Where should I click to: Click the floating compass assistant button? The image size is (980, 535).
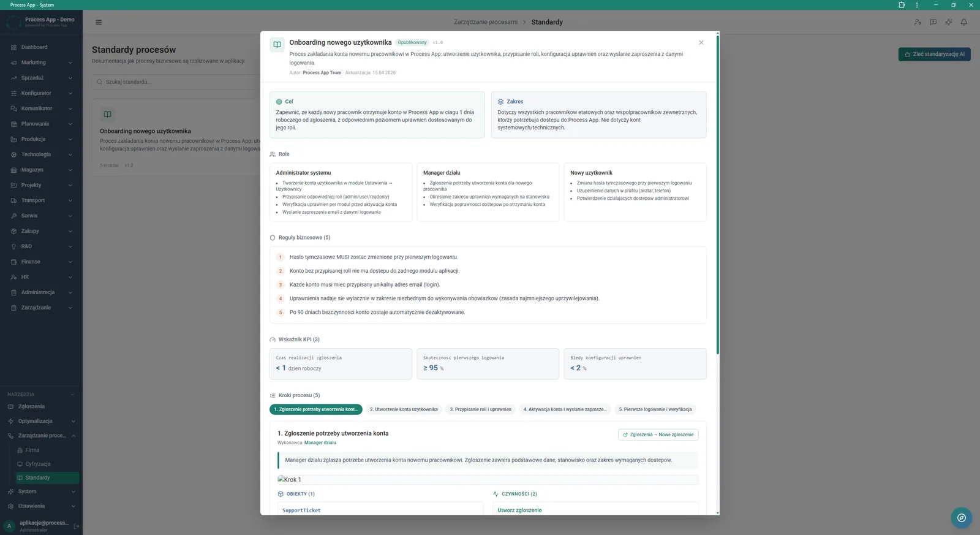pyautogui.click(x=962, y=518)
